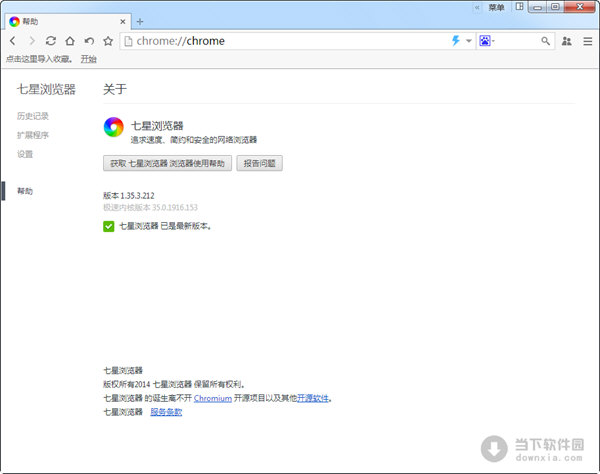
Task: Click the lightning speed mode icon
Action: click(x=455, y=41)
